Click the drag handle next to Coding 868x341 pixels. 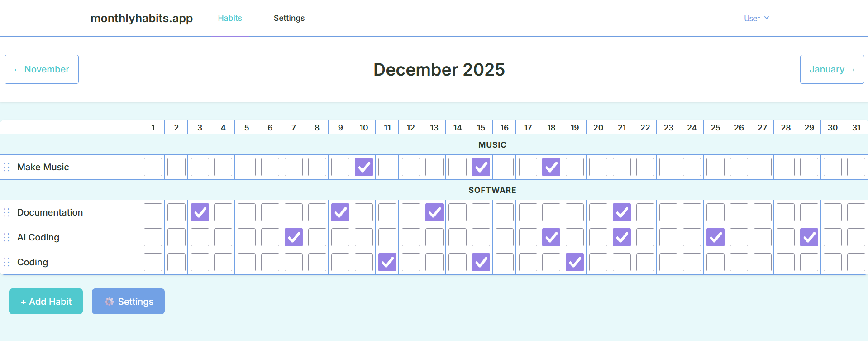pyautogui.click(x=6, y=262)
